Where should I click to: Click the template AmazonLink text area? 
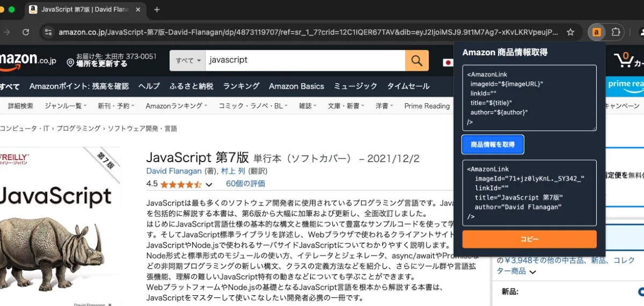tap(529, 98)
